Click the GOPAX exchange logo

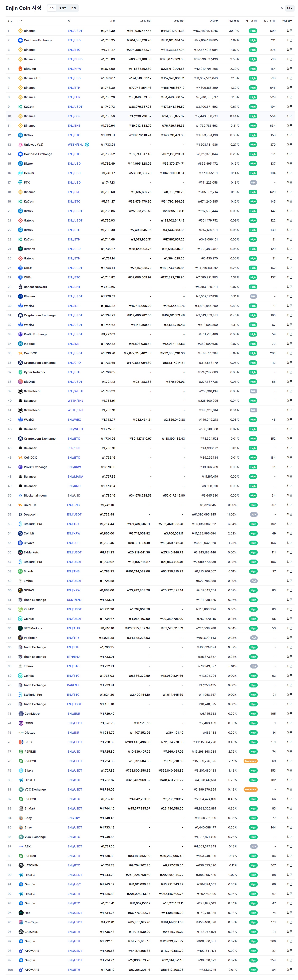20,591
